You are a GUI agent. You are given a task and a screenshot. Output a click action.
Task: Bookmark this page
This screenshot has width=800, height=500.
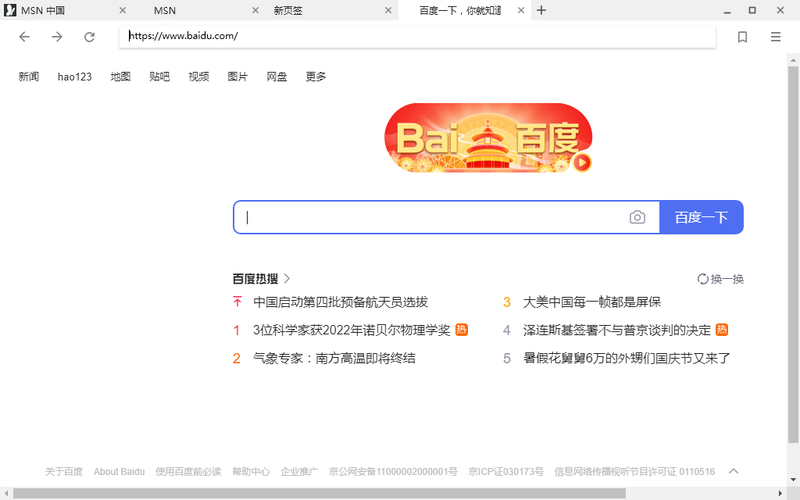click(x=742, y=37)
